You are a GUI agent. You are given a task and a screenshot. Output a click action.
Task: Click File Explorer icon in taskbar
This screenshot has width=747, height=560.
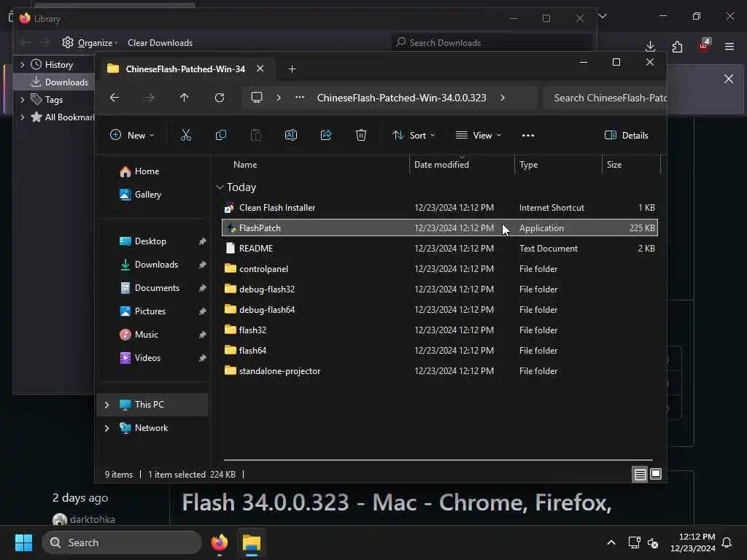click(251, 542)
